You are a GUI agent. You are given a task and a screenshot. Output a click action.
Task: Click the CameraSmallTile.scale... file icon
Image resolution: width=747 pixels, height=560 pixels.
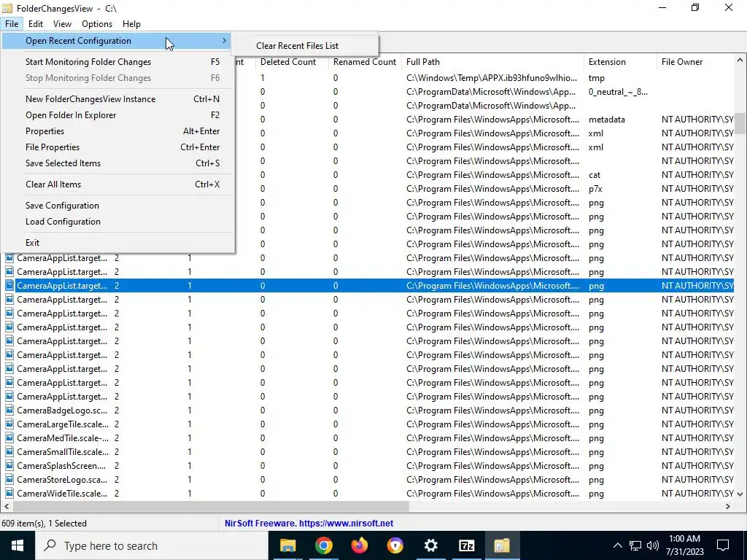pyautogui.click(x=9, y=452)
